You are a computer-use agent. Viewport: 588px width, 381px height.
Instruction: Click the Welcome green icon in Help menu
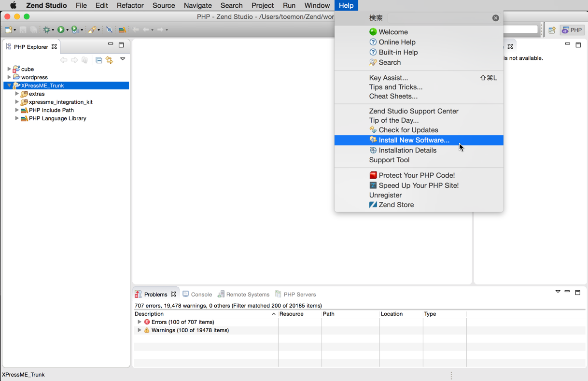[373, 32]
